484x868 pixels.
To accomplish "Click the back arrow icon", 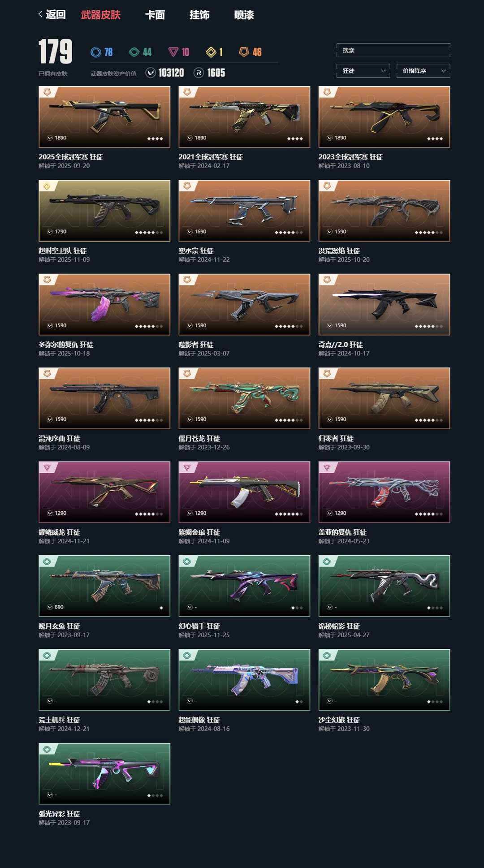I will pyautogui.click(x=40, y=14).
